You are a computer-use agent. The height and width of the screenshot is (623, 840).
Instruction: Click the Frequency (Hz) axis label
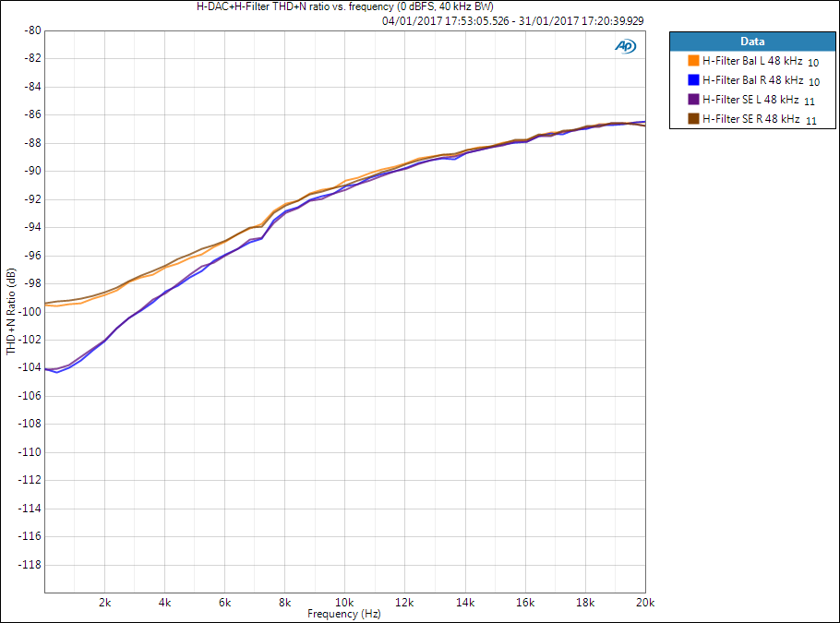tap(344, 614)
